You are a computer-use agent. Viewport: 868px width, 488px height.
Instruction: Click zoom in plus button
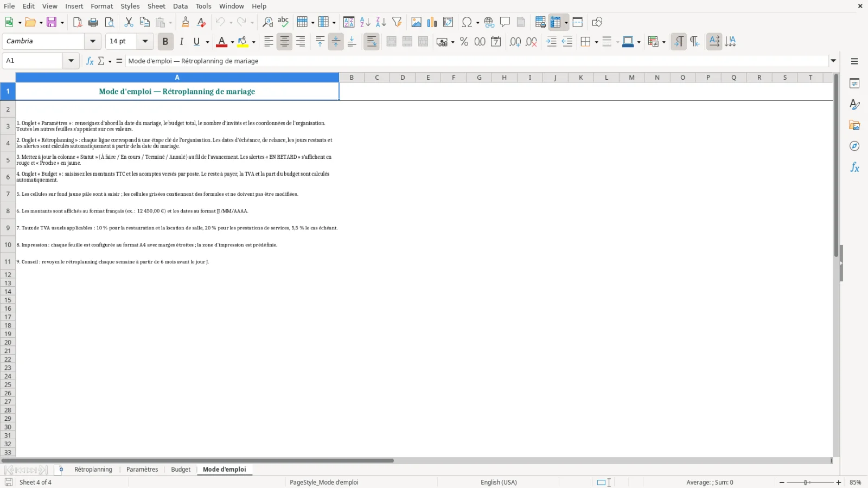(x=839, y=482)
